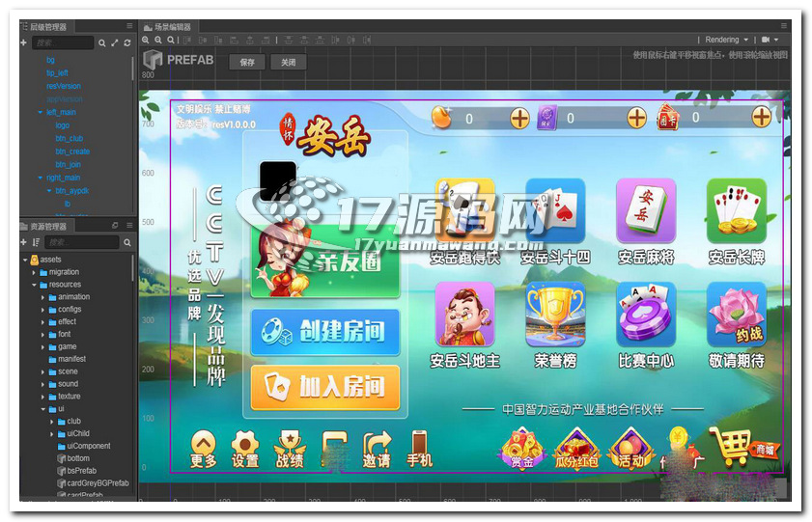
Task: Click the 活动 activity icon
Action: pyautogui.click(x=630, y=448)
